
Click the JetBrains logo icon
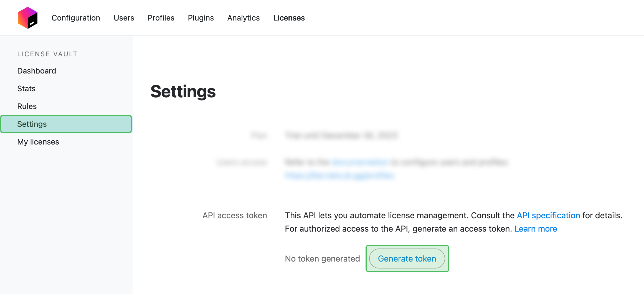(28, 17)
